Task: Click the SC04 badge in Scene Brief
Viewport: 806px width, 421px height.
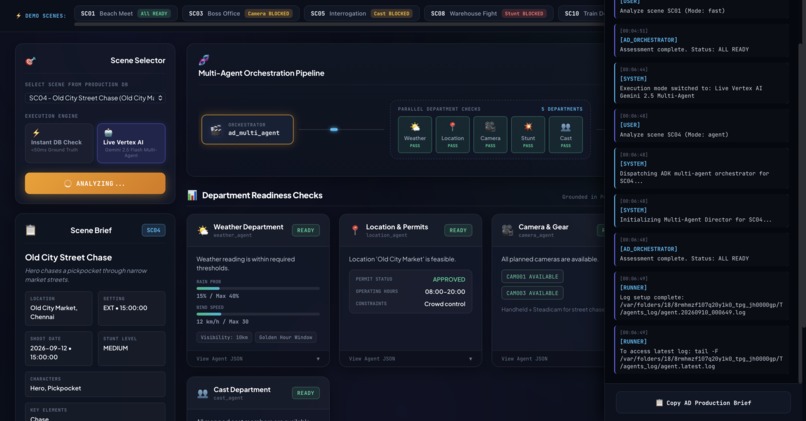Action: point(153,230)
